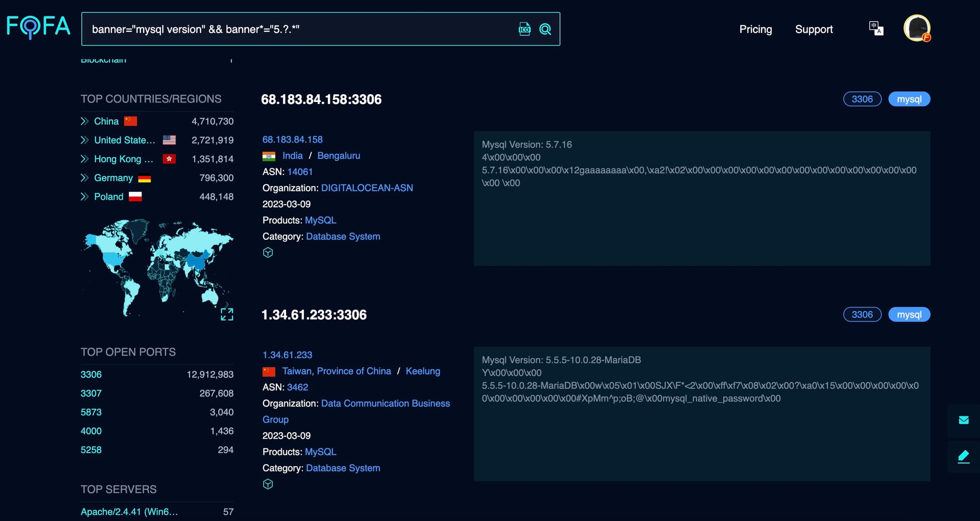This screenshot has height=521, width=980.
Task: Click the cube icon under 1.34.61.233 result
Action: tap(268, 484)
